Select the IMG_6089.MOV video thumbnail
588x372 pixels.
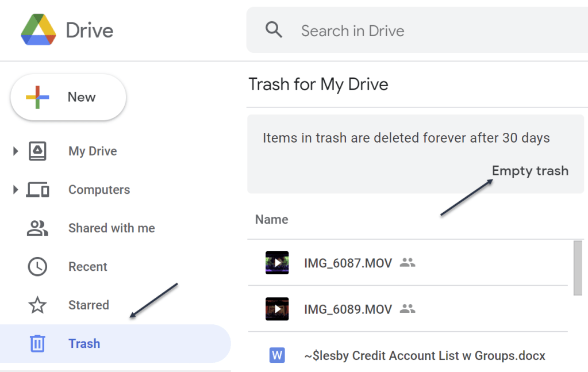click(277, 309)
